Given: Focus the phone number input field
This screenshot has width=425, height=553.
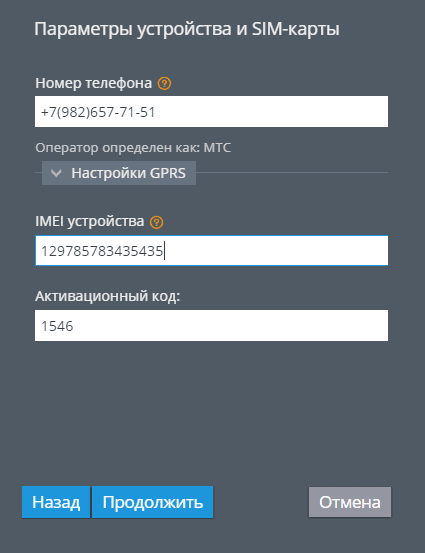Looking at the screenshot, I should 211,112.
